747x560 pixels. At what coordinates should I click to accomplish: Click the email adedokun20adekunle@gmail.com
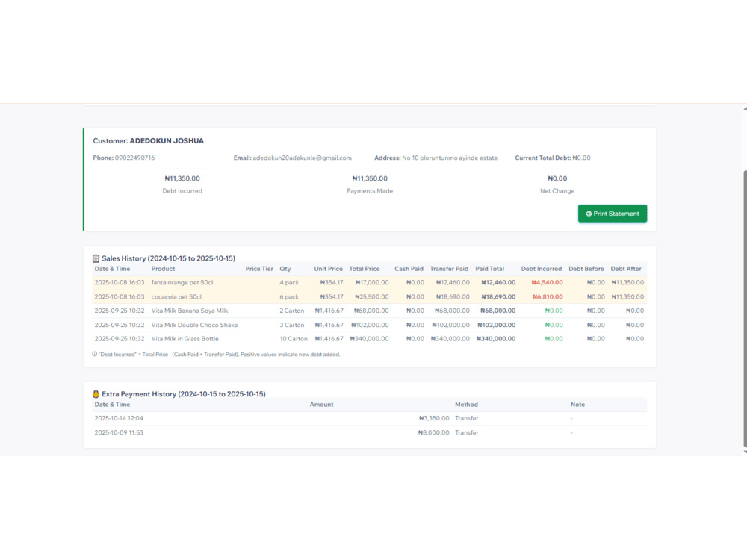point(302,158)
